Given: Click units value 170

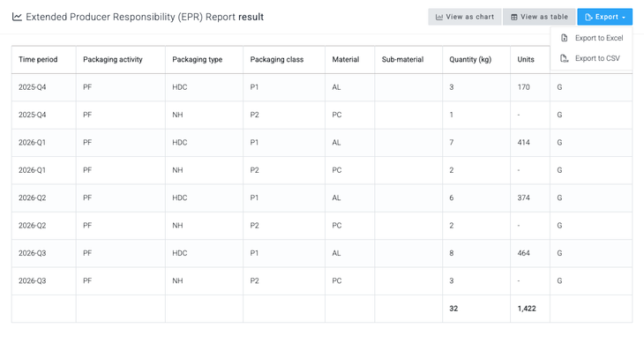Looking at the screenshot, I should pos(524,87).
